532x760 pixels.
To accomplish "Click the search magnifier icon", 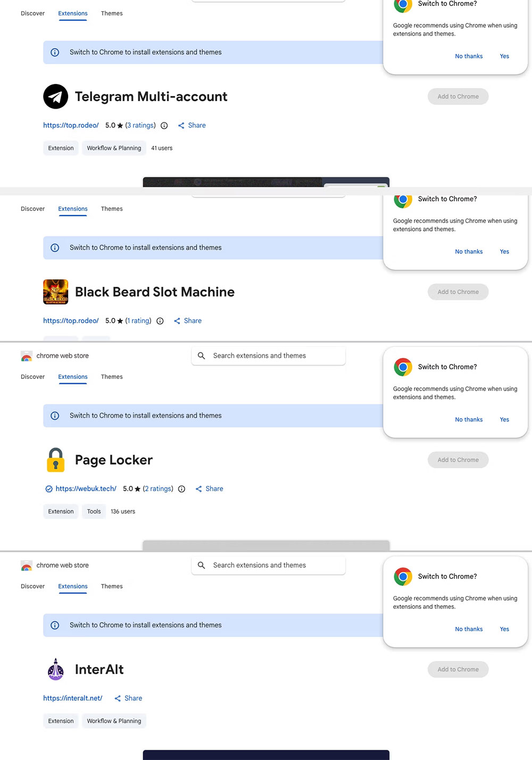I will pos(202,356).
